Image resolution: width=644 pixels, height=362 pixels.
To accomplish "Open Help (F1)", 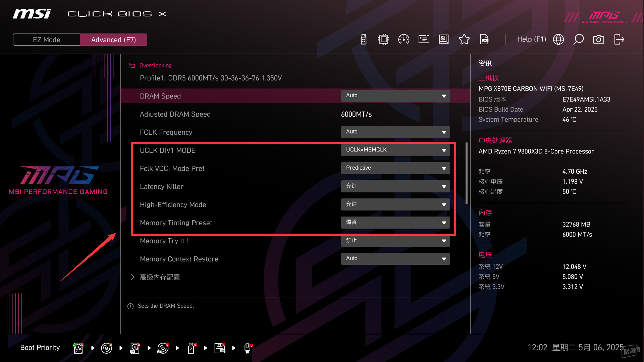I will pos(532,39).
